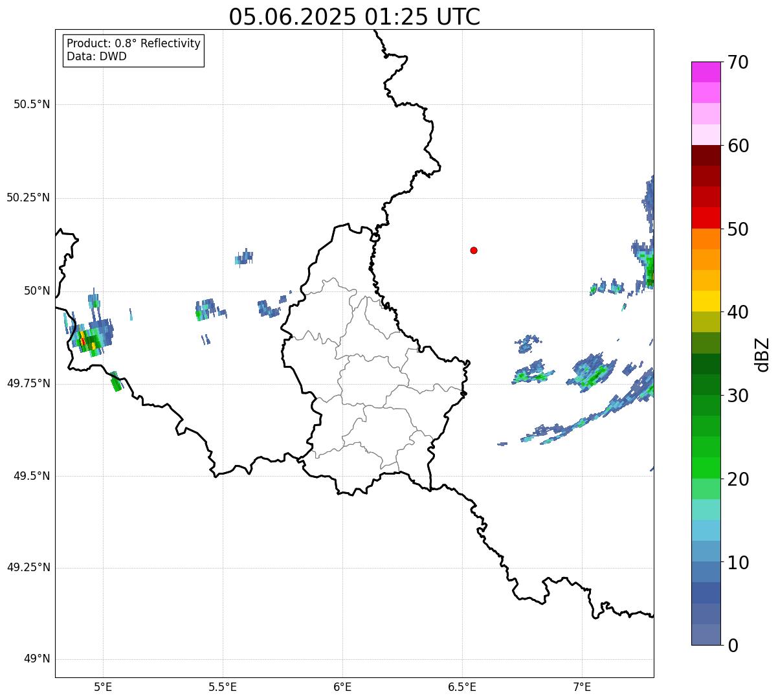Click the colorbar '70' tick label
Image resolution: width=778 pixels, height=700 pixels.
coord(739,62)
